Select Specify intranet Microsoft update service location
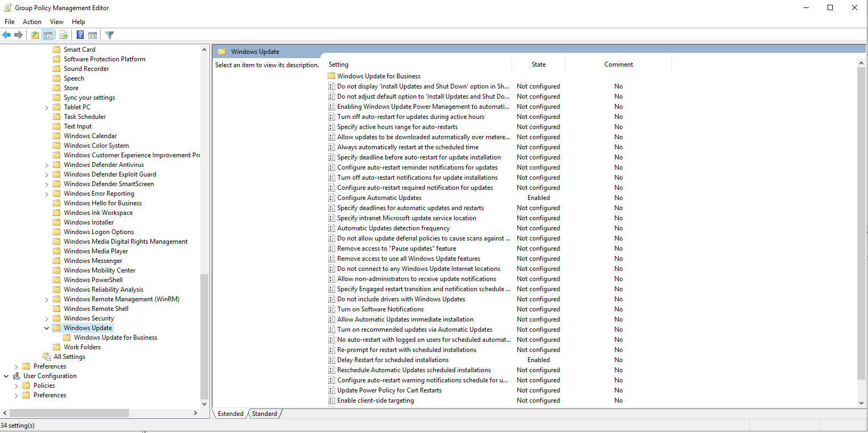868x433 pixels. [407, 218]
